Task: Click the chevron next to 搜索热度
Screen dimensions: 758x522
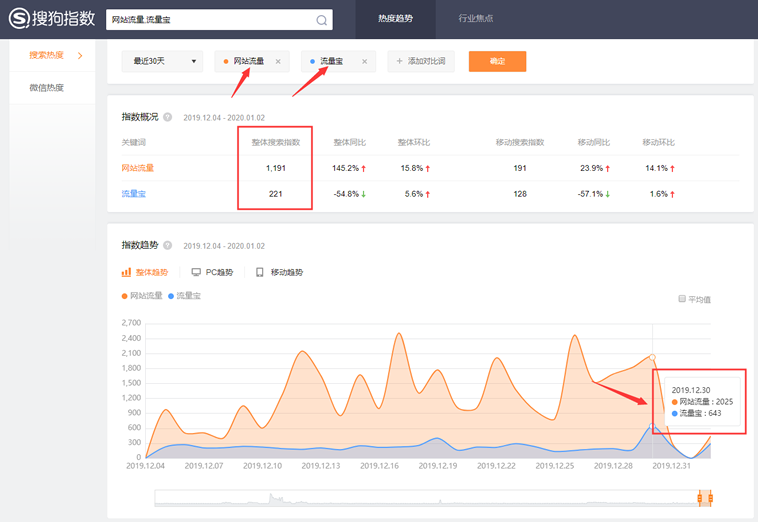Action: coord(80,56)
